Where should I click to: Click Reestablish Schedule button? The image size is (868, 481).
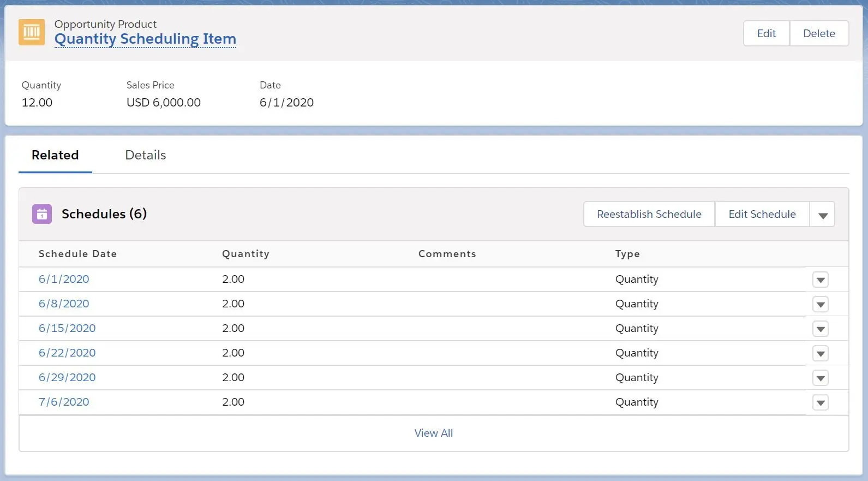click(649, 214)
